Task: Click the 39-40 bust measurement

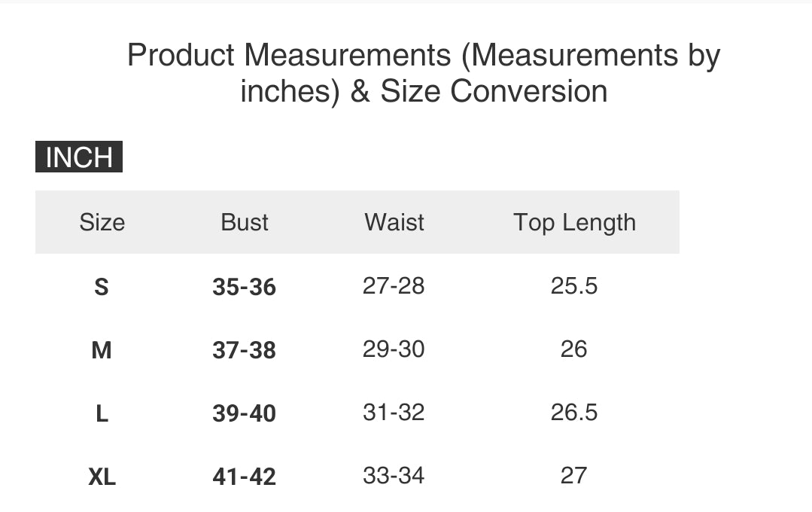Action: [x=244, y=413]
